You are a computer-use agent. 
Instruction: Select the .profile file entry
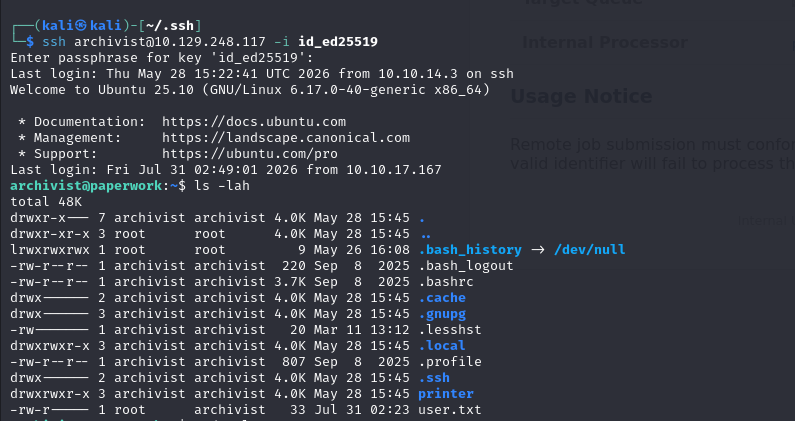(450, 362)
